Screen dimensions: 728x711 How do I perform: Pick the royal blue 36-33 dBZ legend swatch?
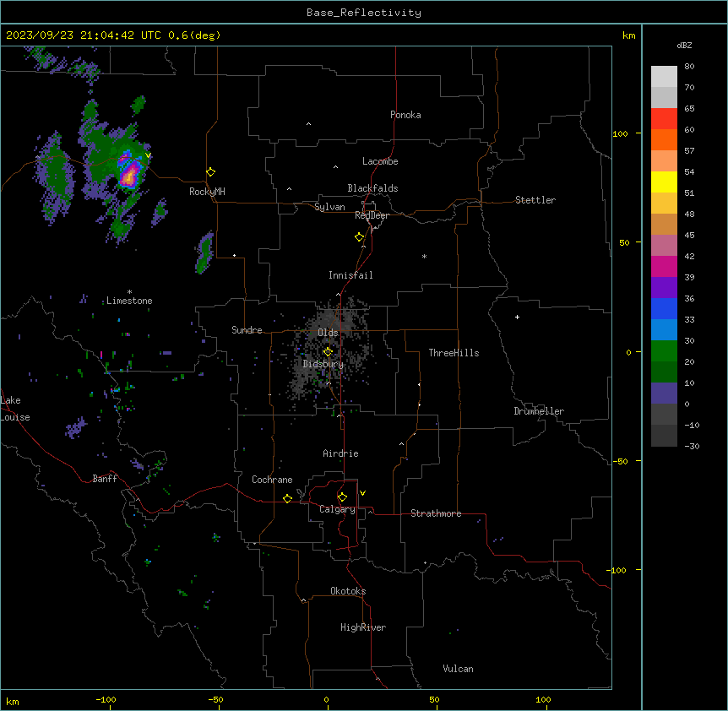click(664, 308)
